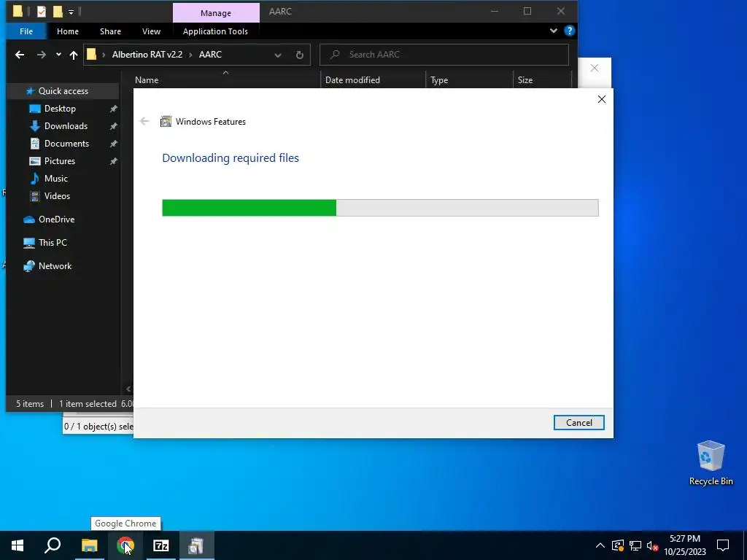Launch Google Chrome from taskbar
Viewport: 747px width, 560px height.
(x=125, y=545)
